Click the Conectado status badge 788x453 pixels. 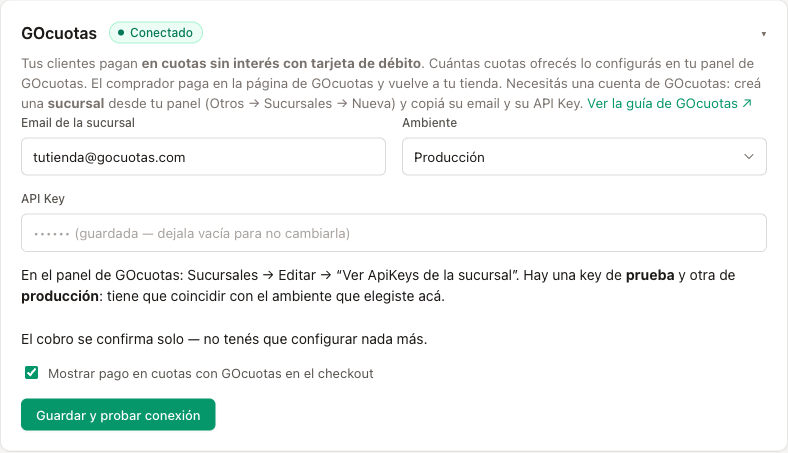pos(156,33)
